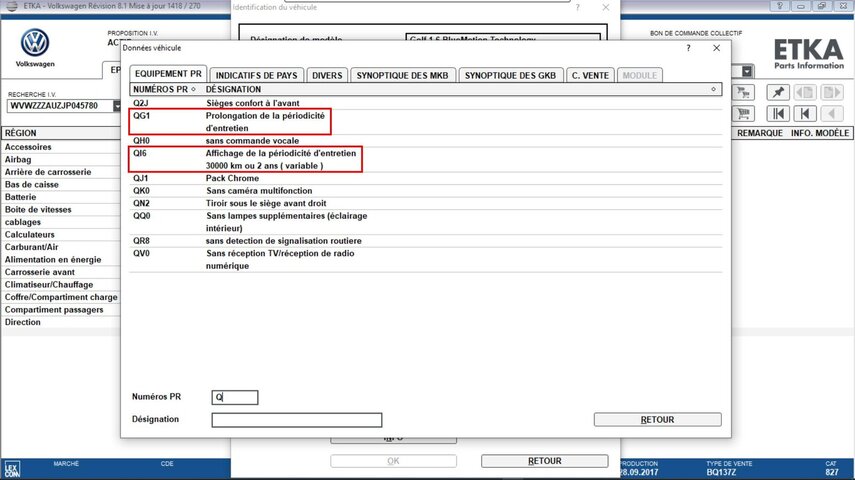Select QV0 Sans réception TV row
This screenshot has width=855, height=480.
coord(426,260)
